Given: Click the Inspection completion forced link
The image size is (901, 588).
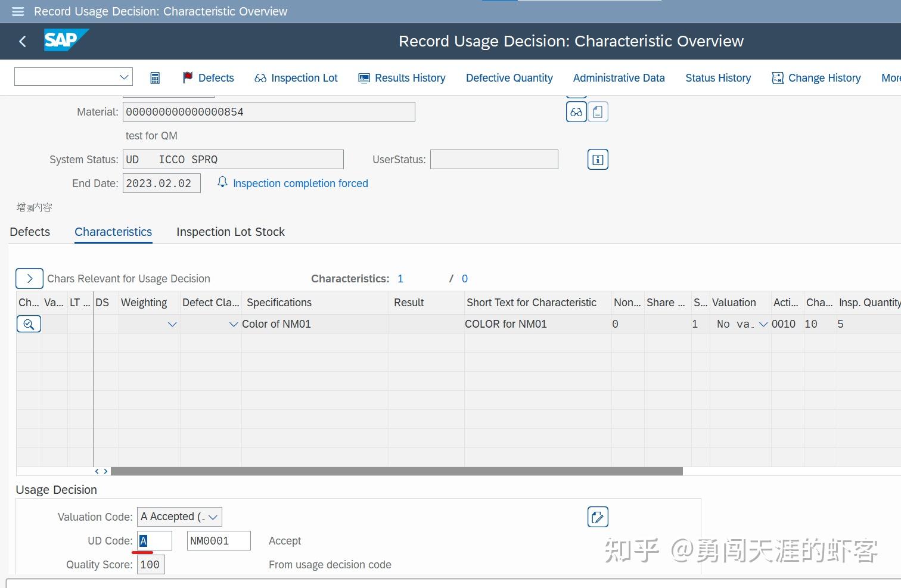Looking at the screenshot, I should (x=300, y=183).
